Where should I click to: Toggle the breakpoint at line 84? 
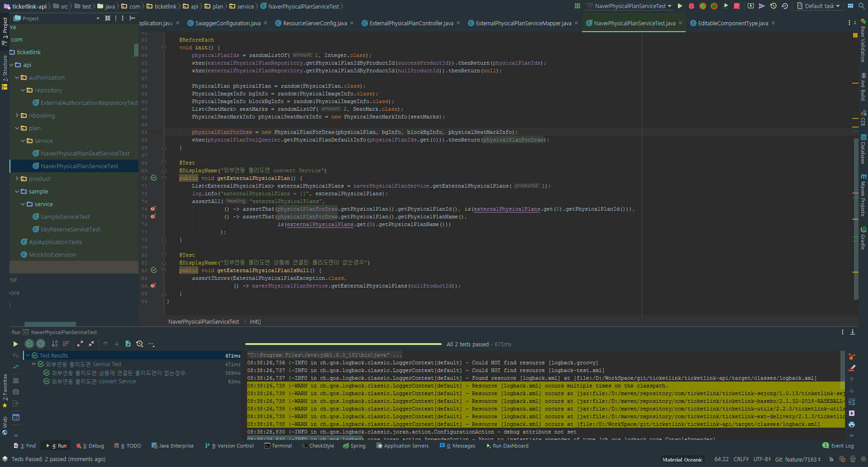pyautogui.click(x=153, y=286)
